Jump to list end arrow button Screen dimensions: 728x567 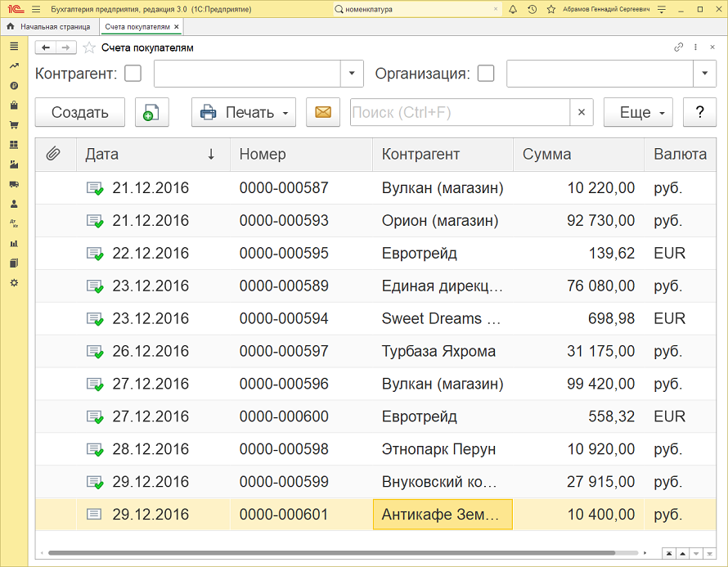pyautogui.click(x=709, y=554)
